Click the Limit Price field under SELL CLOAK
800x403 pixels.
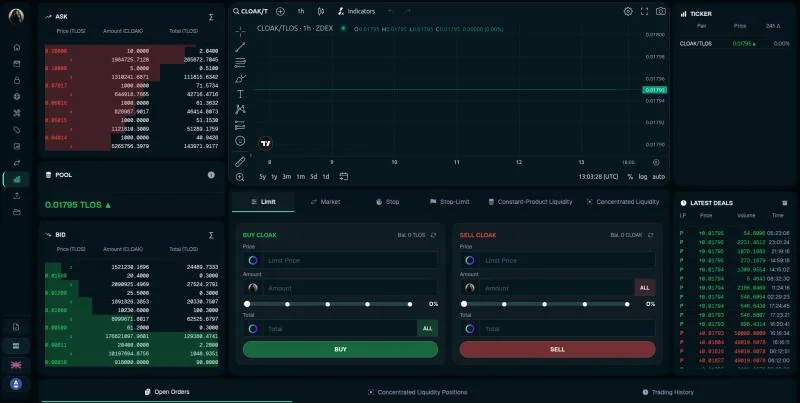(558, 260)
